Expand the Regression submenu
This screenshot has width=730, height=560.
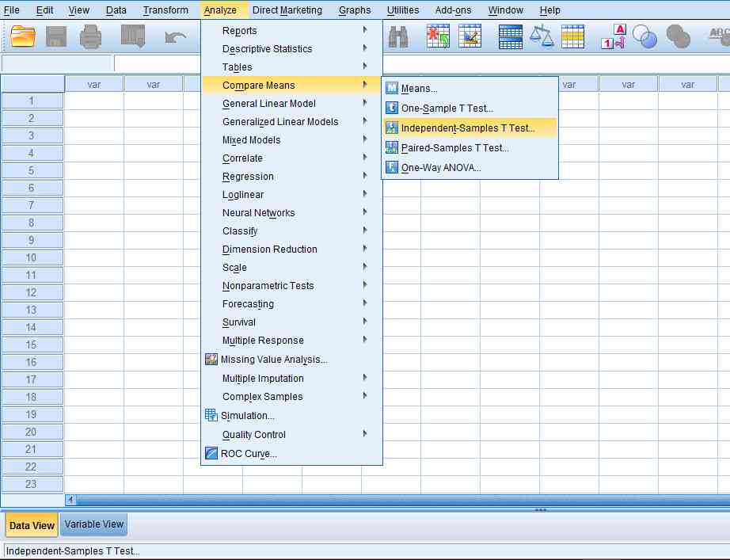(x=292, y=176)
